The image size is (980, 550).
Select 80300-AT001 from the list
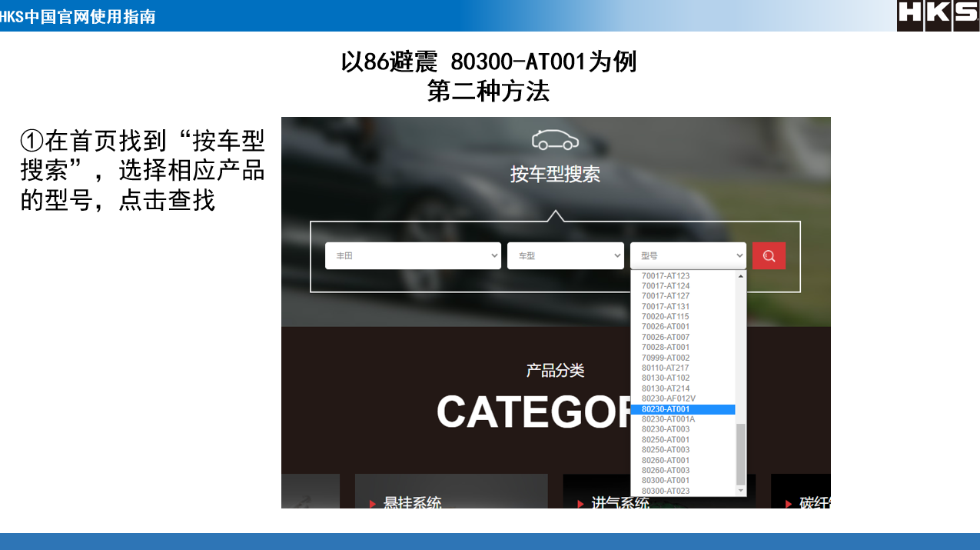click(666, 481)
